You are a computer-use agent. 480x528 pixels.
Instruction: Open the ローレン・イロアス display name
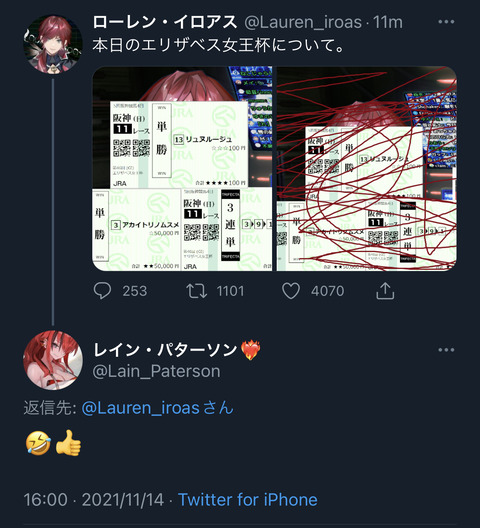point(165,23)
